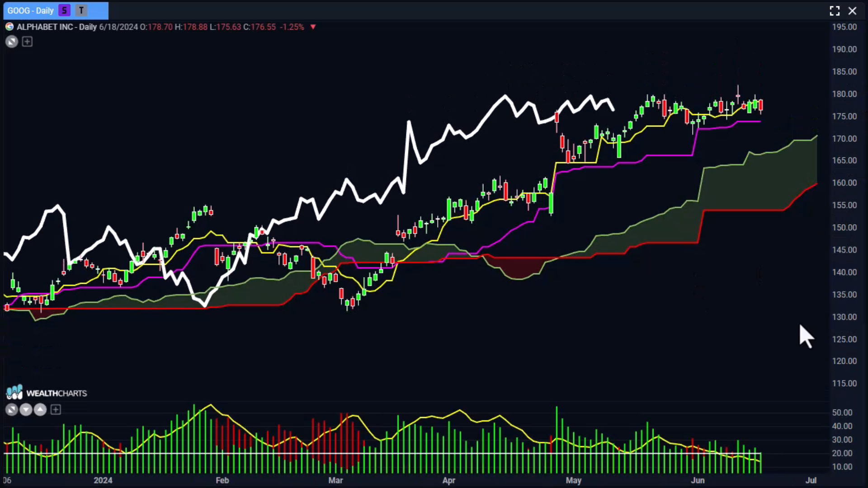The image size is (868, 488).
Task: Click the 20.00 indicator axis label
Action: 842,453
